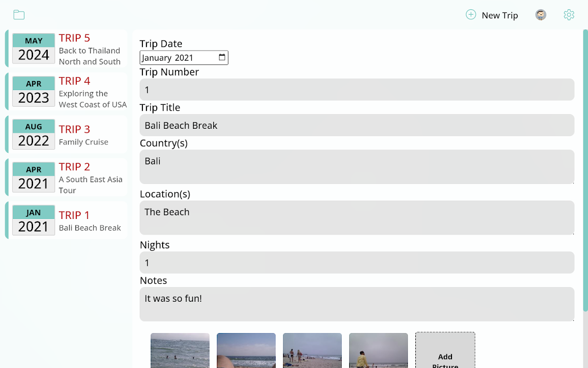
Task: Click the Trip Number input field
Action: [x=356, y=90]
